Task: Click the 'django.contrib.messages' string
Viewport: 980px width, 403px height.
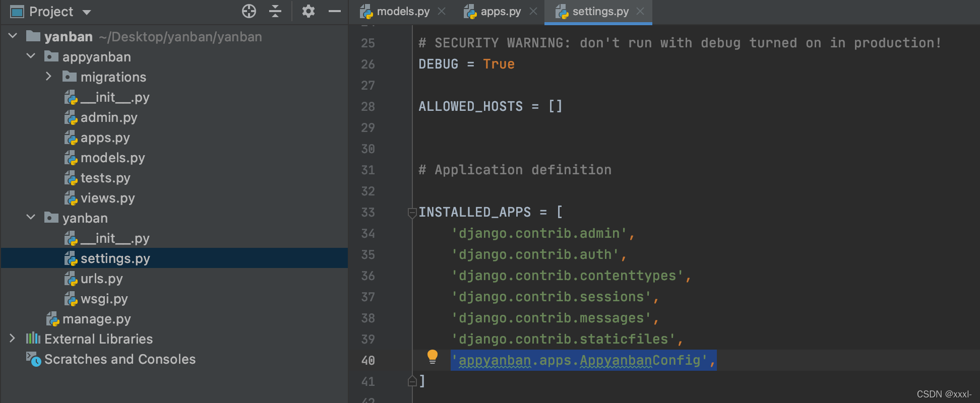Action: [552, 318]
